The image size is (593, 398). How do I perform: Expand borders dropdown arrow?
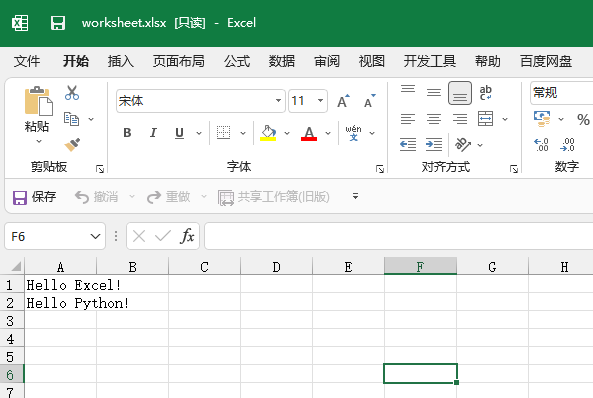point(243,133)
